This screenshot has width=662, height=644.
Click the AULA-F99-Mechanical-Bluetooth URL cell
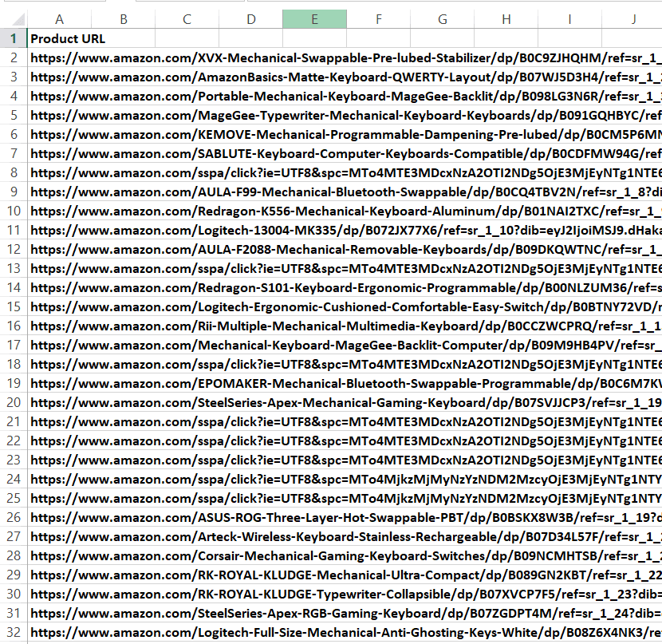point(345,192)
